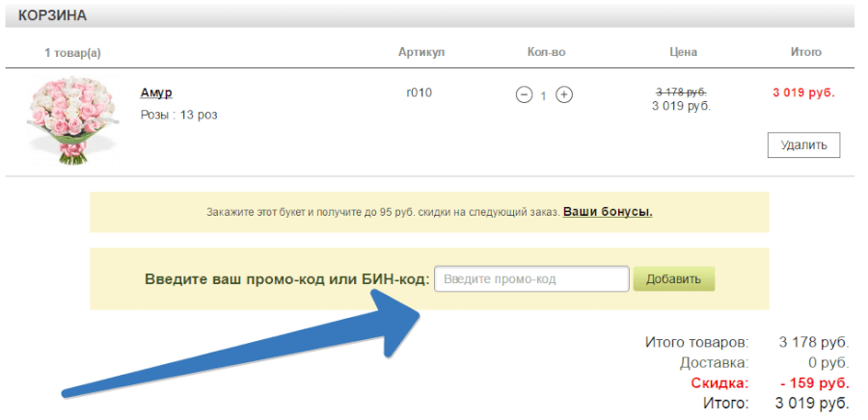Open the Ваши бонусы link
Screen dimensions: 868x420
point(608,211)
